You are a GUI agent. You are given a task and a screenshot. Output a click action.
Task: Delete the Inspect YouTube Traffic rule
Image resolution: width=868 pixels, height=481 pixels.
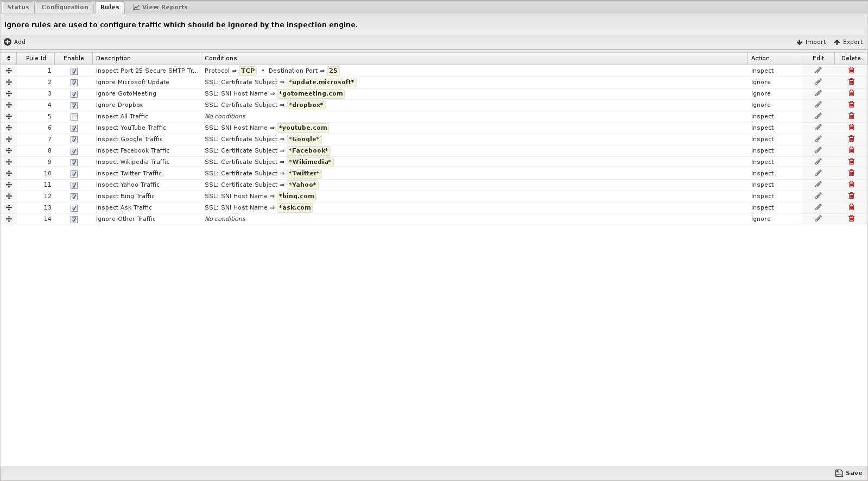point(851,128)
